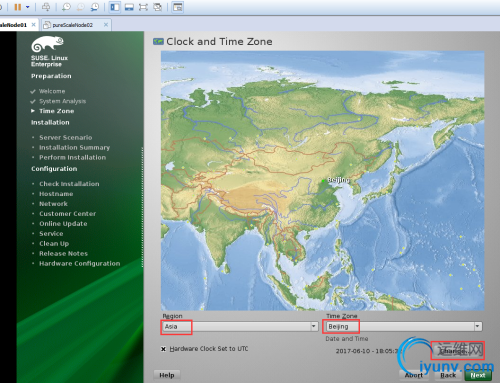Click the Abort button
Viewport: 500px width, 383px height.
tap(414, 375)
